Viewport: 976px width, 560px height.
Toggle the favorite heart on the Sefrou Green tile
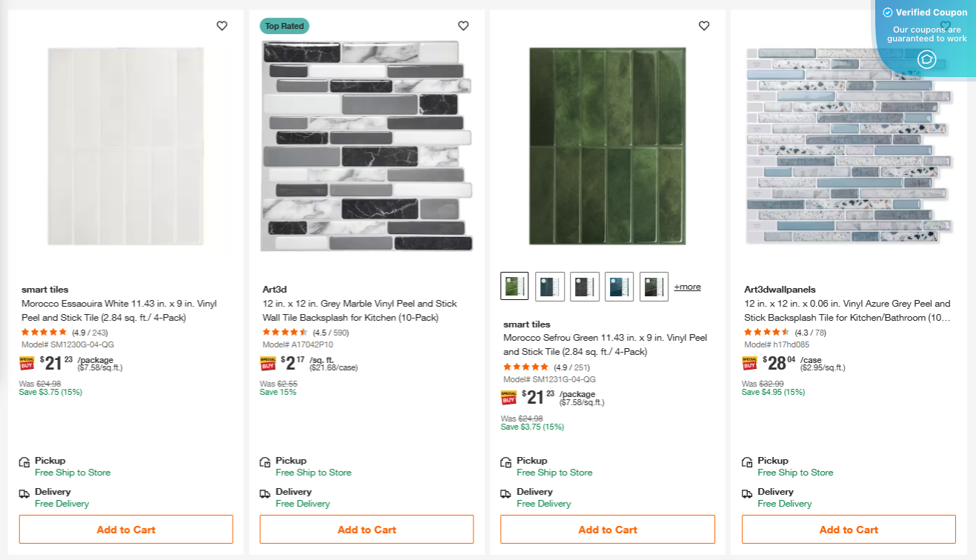click(704, 25)
